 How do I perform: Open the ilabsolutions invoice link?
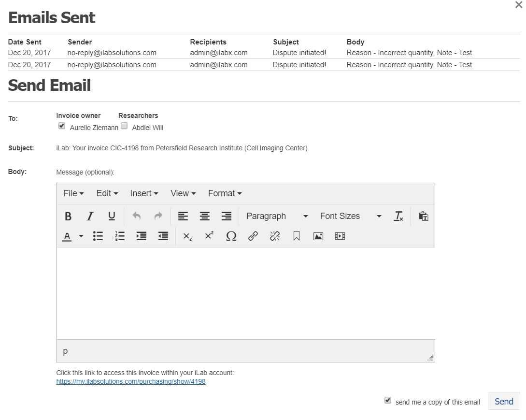click(x=131, y=381)
